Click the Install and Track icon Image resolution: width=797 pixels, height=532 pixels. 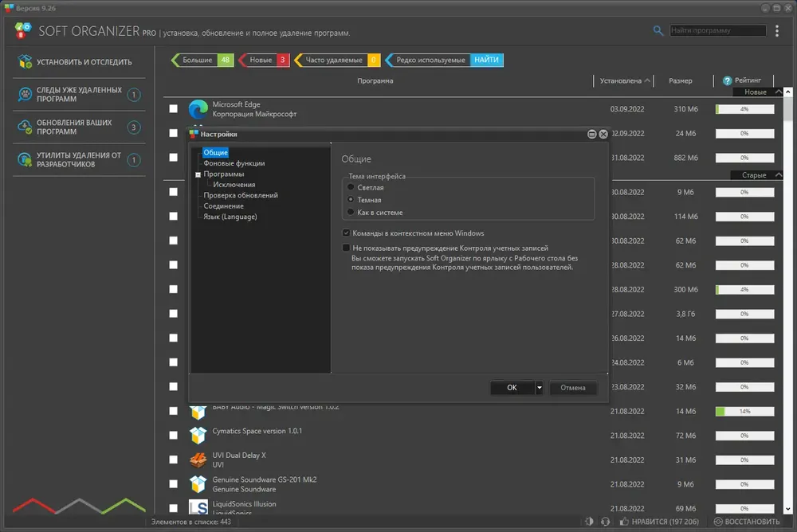pyautogui.click(x=25, y=61)
